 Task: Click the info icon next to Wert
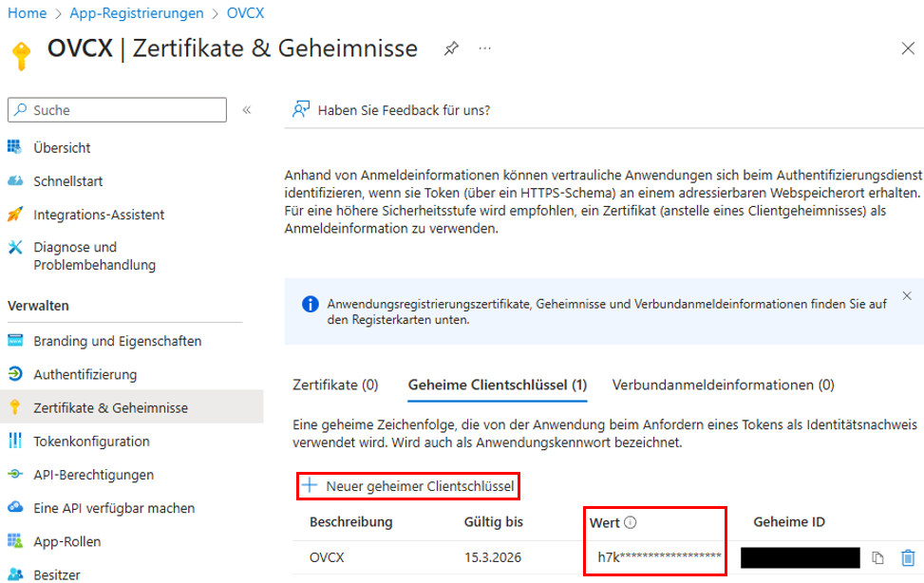630,521
